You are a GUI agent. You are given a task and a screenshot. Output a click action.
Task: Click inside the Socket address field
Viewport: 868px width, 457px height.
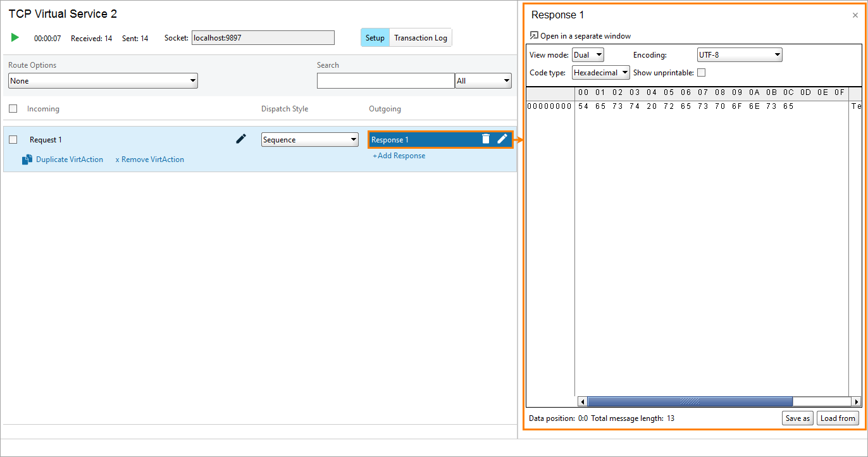click(263, 37)
